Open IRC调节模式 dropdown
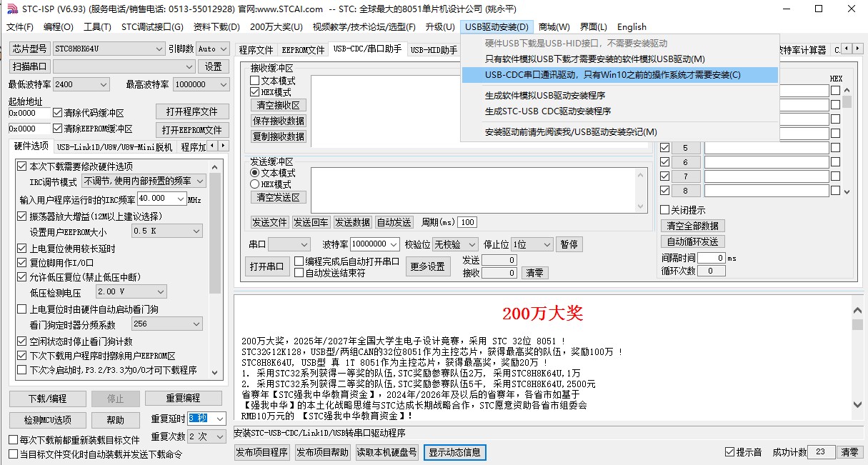The width and height of the screenshot is (868, 465). click(x=144, y=181)
